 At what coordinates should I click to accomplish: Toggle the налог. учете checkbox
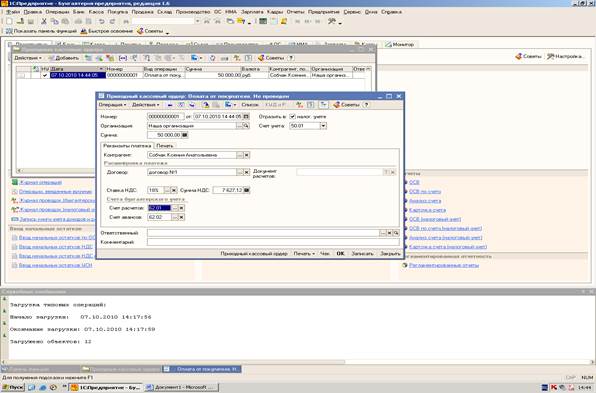pos(292,116)
